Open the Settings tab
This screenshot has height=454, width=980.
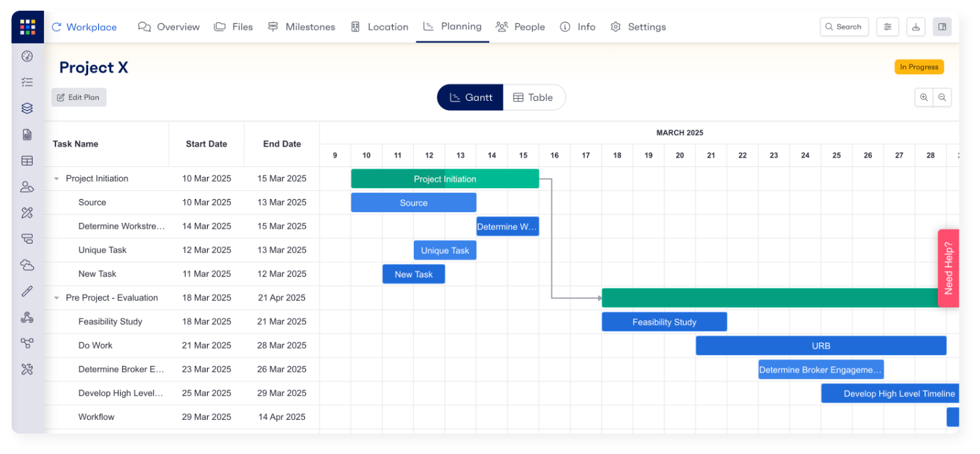coord(638,27)
